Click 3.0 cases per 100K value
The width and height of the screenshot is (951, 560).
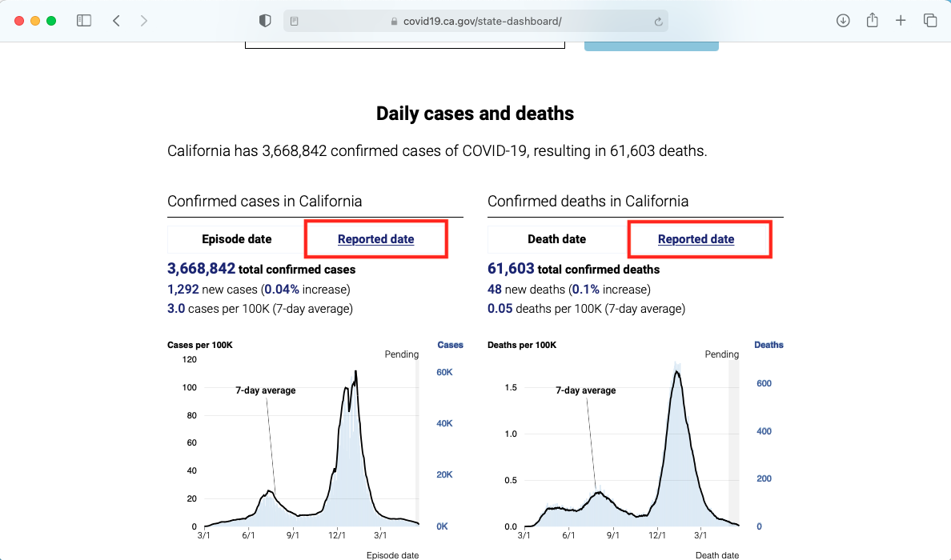(x=176, y=309)
